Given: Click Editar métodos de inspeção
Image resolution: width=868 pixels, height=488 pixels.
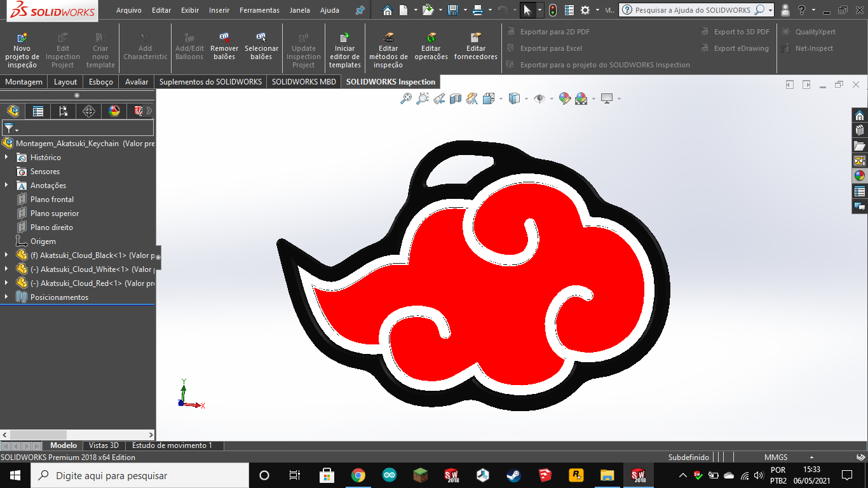Looking at the screenshot, I should (x=388, y=49).
